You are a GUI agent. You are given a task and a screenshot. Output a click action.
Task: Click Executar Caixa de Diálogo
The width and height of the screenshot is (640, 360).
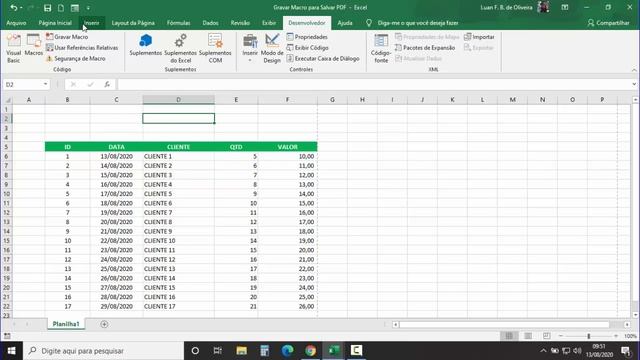pyautogui.click(x=323, y=59)
